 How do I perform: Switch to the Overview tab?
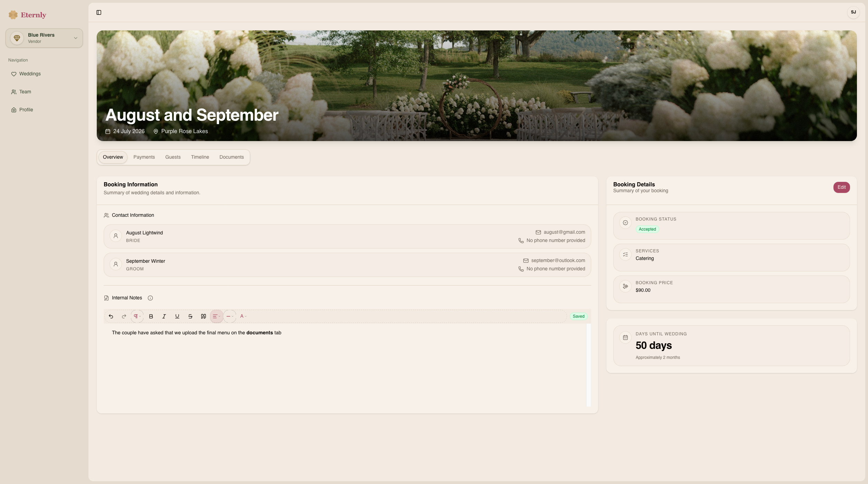pos(113,157)
